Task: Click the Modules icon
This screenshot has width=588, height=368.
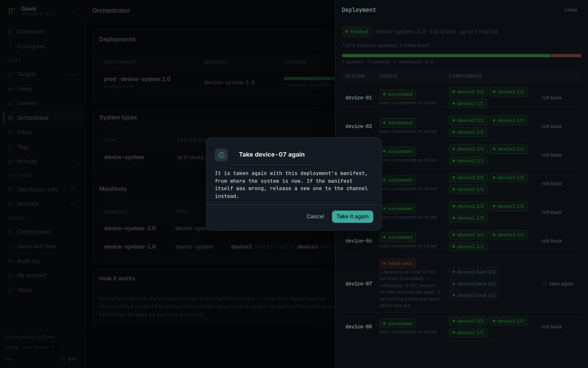Action: [x=10, y=204]
